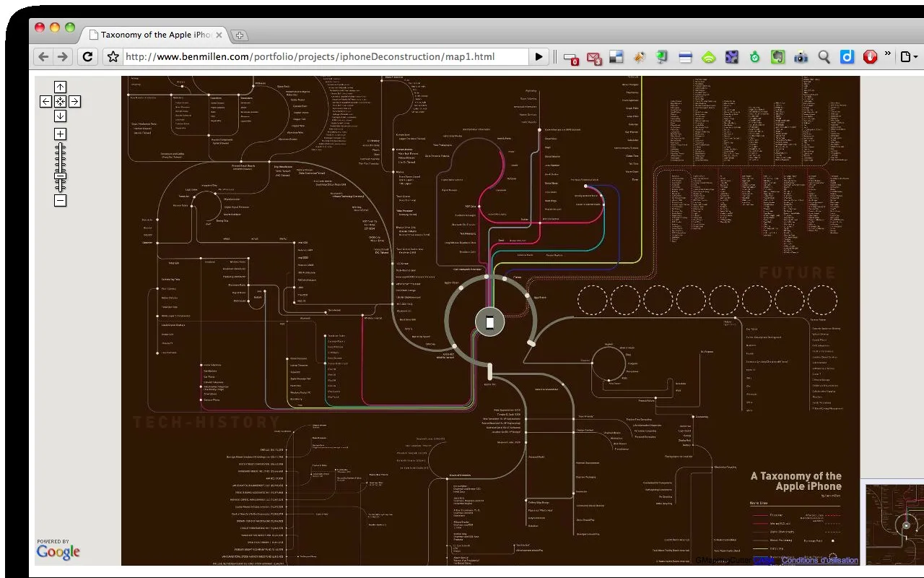Open the Evernote elephant extension

click(x=777, y=56)
